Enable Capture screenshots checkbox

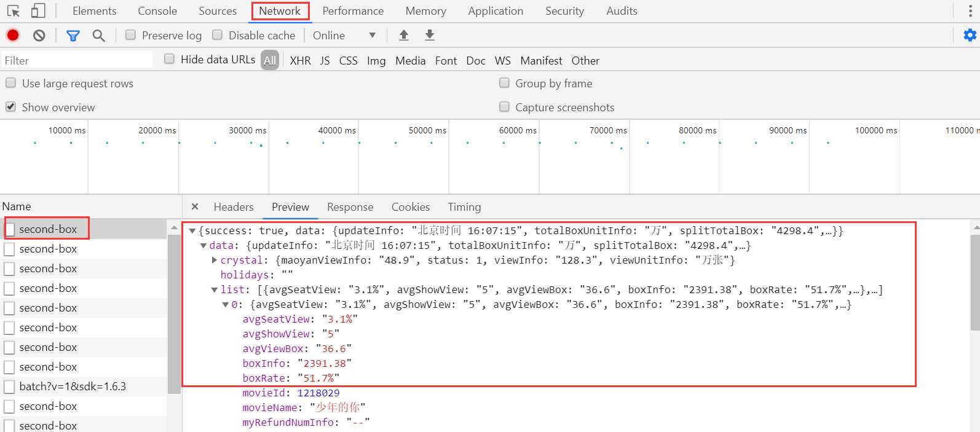(504, 107)
